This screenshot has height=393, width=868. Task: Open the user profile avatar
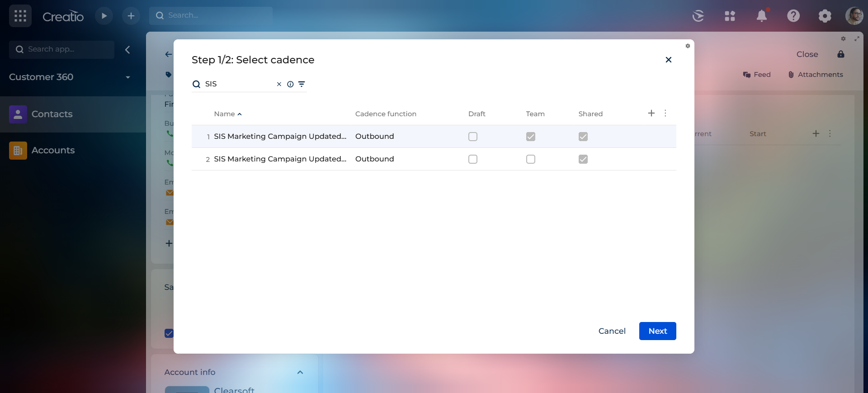[854, 16]
